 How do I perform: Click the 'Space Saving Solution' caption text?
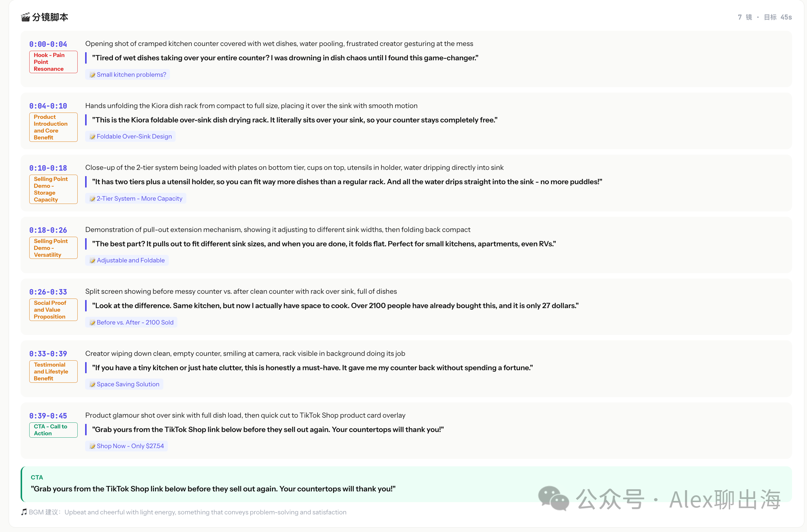click(x=128, y=384)
